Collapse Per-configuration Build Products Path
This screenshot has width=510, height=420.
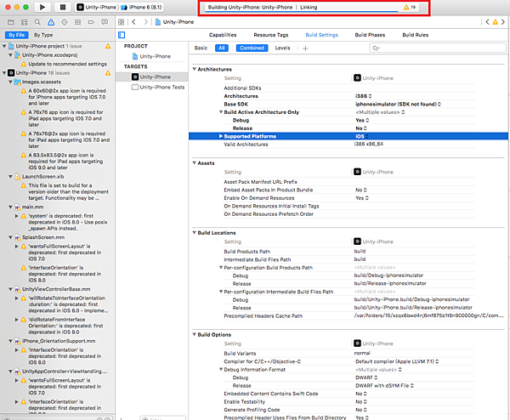coord(221,268)
